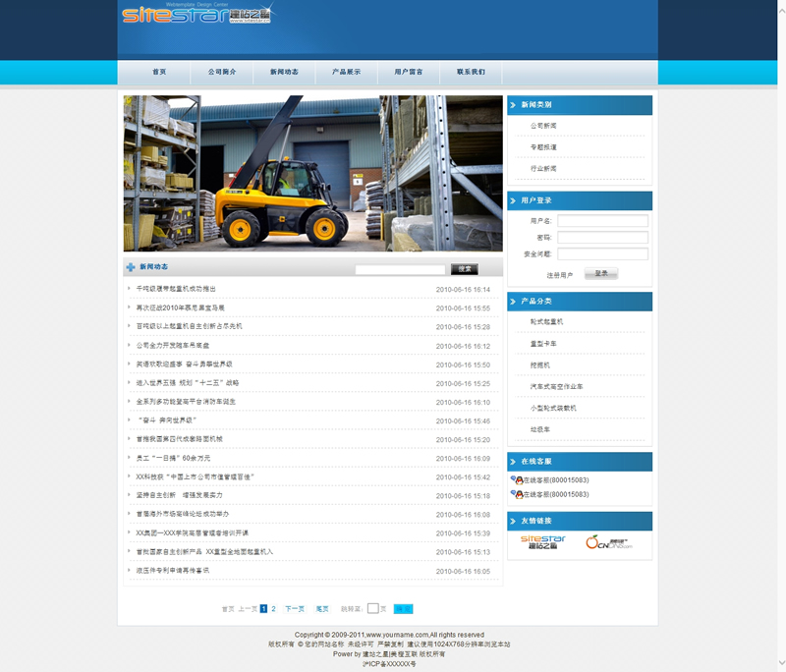
Task: Click the arrow icon in 产品分类 header
Action: point(513,302)
